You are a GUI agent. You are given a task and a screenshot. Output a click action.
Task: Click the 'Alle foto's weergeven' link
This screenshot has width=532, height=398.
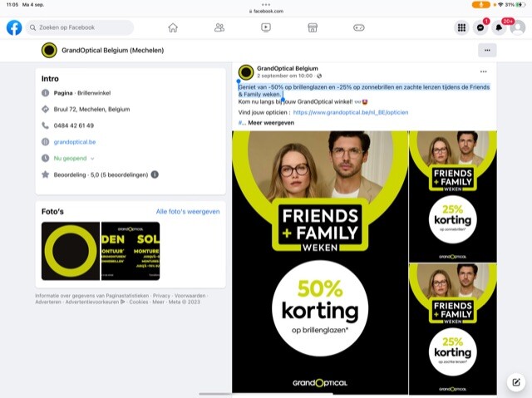click(x=188, y=212)
